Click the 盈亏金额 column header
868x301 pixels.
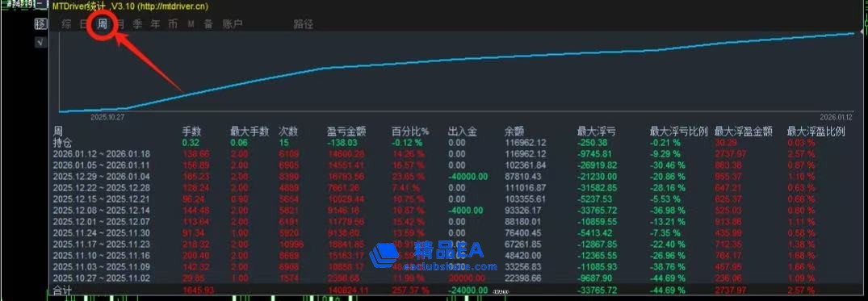click(346, 132)
